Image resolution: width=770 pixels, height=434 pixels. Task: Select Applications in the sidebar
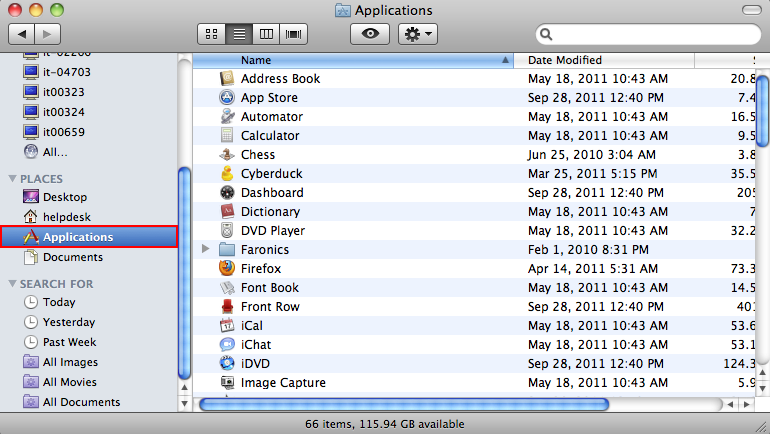tap(89, 237)
